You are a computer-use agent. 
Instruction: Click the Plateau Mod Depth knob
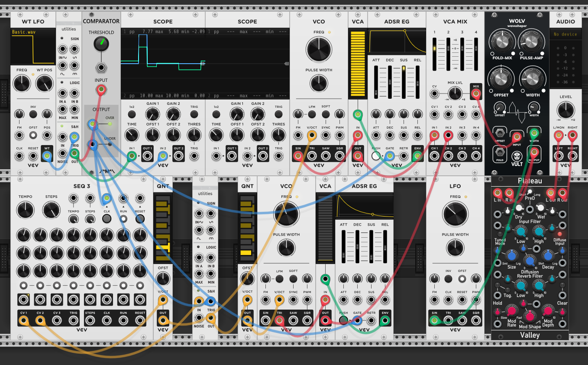tap(548, 311)
